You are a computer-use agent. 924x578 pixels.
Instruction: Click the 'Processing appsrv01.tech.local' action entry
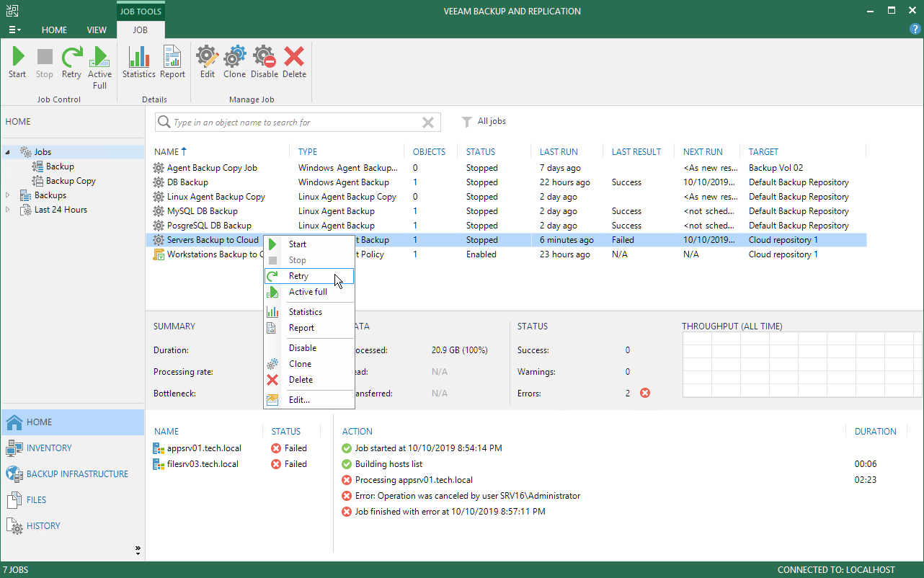414,480
